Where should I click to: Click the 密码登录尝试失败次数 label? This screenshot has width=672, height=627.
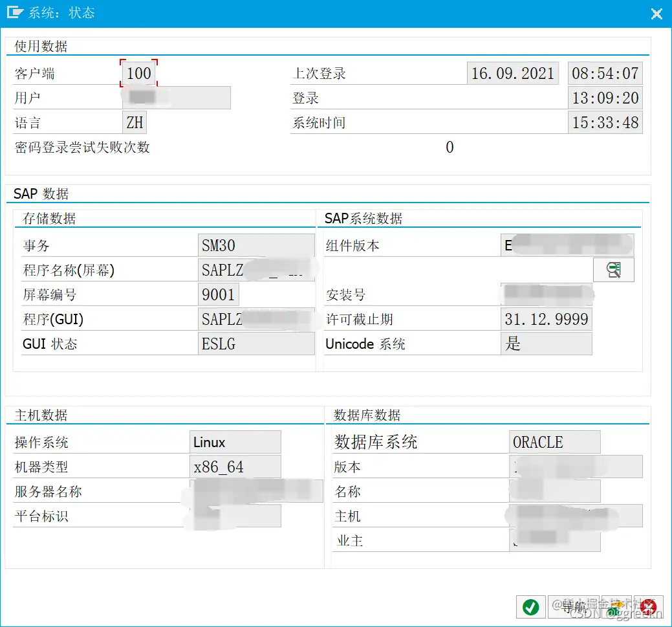pyautogui.click(x=82, y=148)
